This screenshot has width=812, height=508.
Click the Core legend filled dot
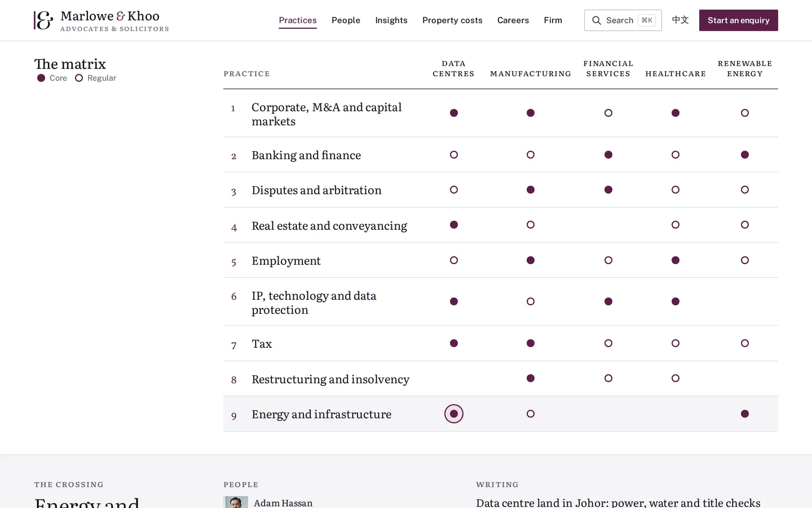click(x=41, y=78)
